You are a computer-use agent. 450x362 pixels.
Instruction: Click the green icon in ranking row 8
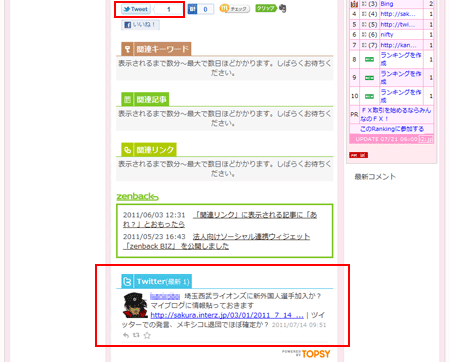pyautogui.click(x=369, y=59)
